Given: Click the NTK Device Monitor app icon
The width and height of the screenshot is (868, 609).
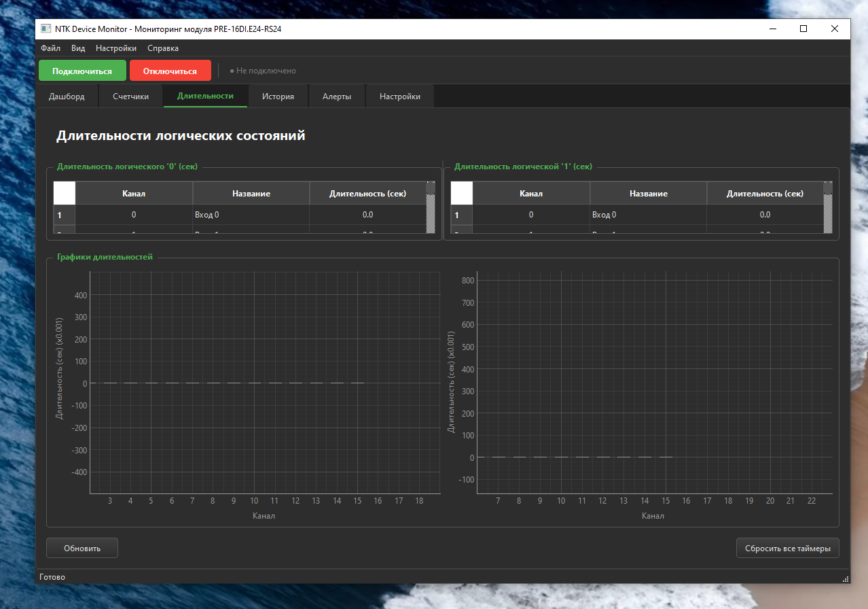Looking at the screenshot, I should click(46, 29).
